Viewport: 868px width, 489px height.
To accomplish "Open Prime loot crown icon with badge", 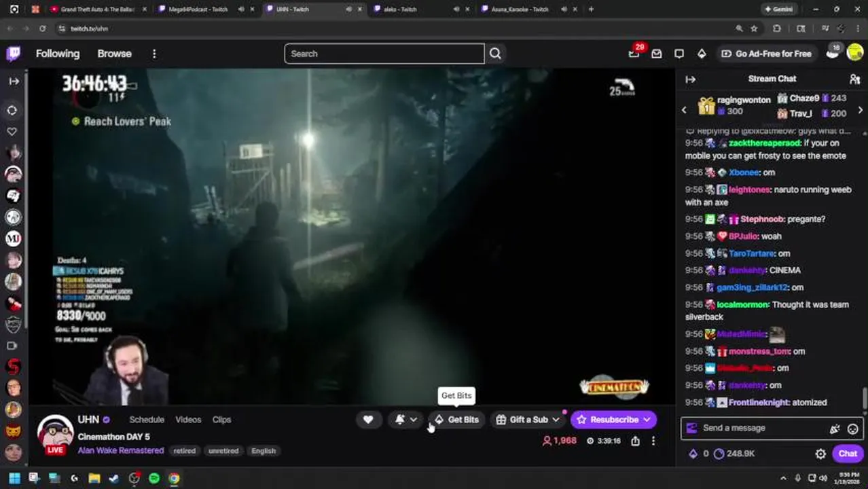I will coord(634,53).
